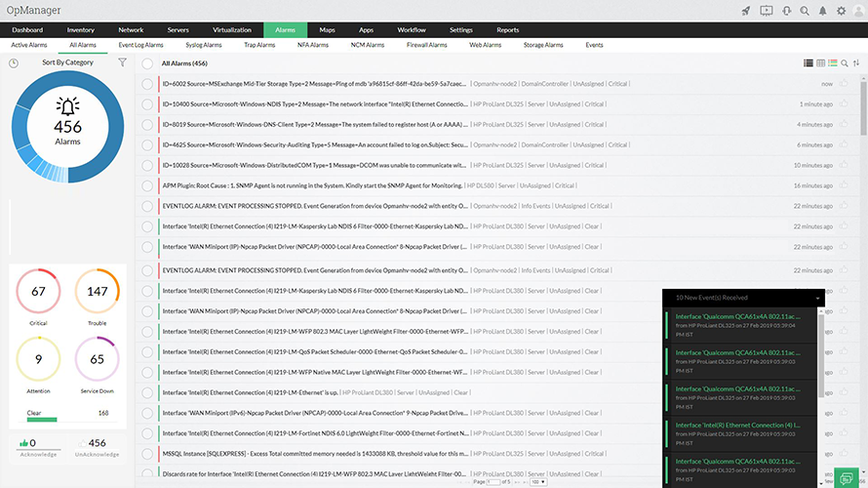Switch to Active Alarms tab

(29, 45)
